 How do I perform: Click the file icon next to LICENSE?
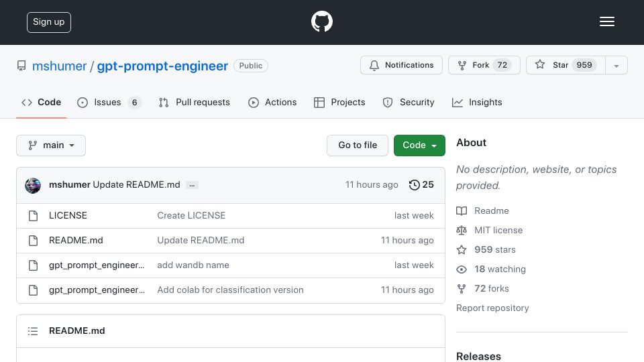pos(34,215)
